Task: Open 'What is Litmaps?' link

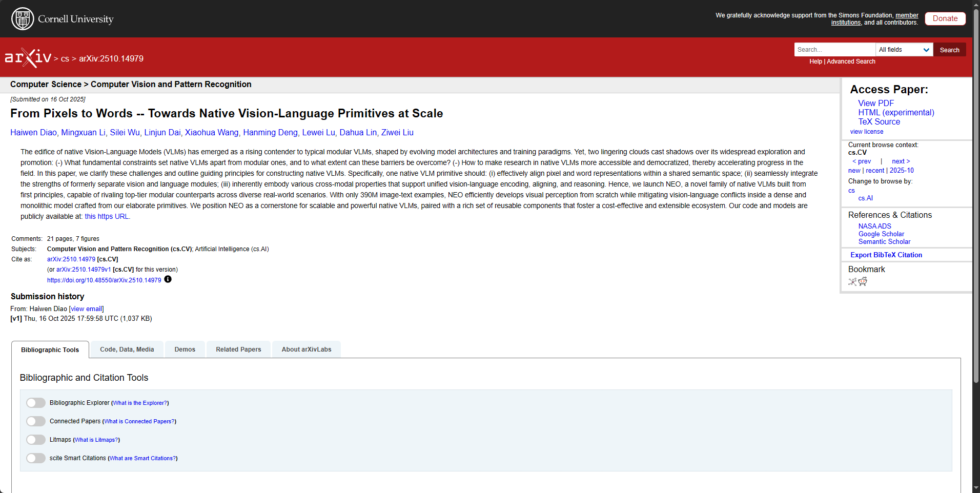Action: (x=96, y=440)
